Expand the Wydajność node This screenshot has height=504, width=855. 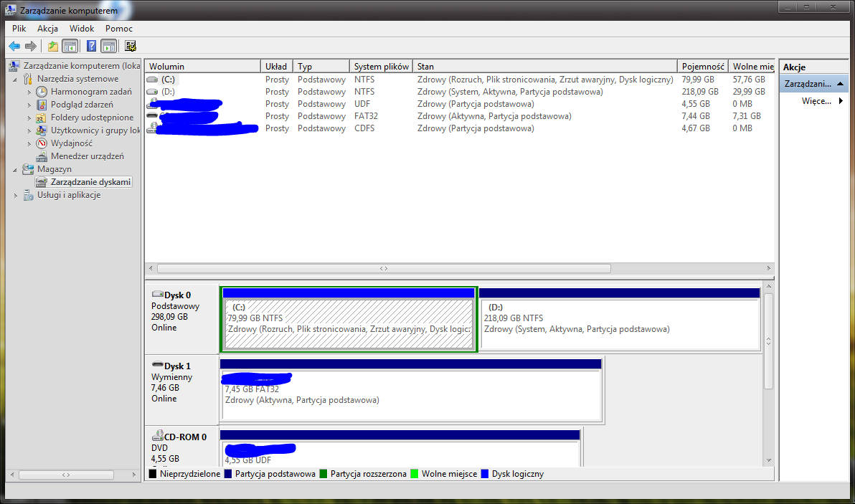pos(29,144)
